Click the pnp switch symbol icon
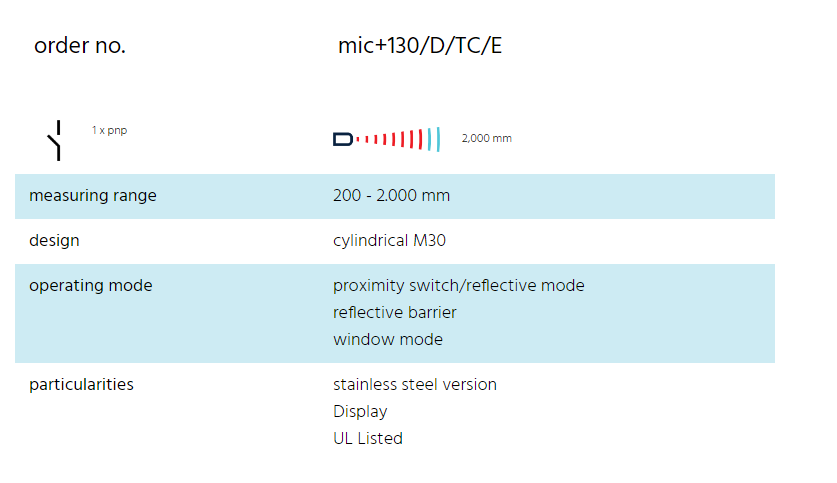This screenshot has height=483, width=837. [56, 140]
